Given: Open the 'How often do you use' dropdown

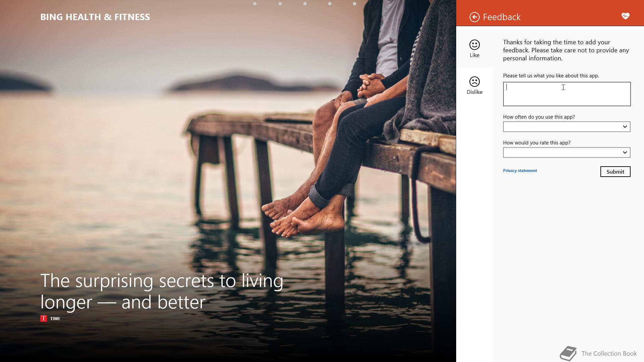Looking at the screenshot, I should [566, 127].
